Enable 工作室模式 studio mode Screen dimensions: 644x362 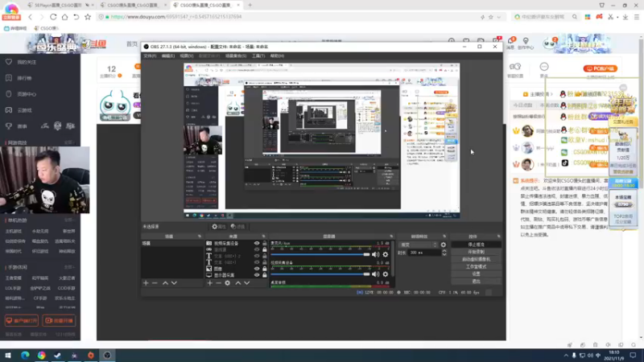pos(476,267)
